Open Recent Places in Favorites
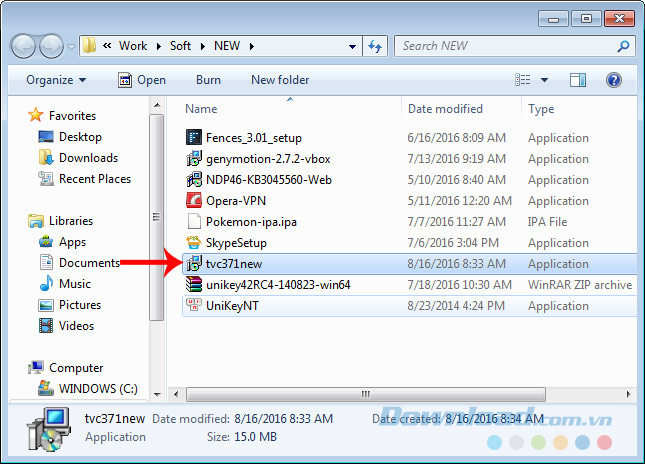Screen dimensions: 645x464 point(95,179)
